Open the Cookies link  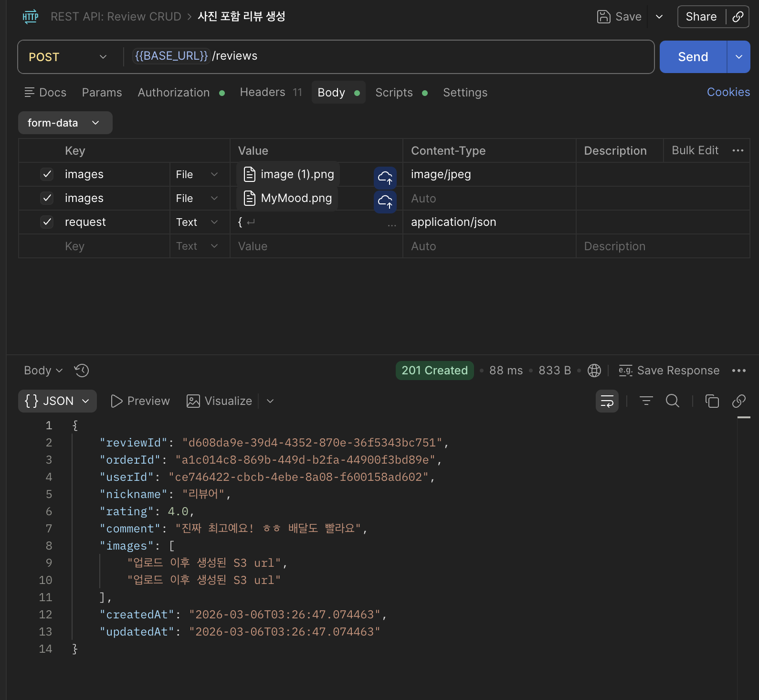click(728, 92)
